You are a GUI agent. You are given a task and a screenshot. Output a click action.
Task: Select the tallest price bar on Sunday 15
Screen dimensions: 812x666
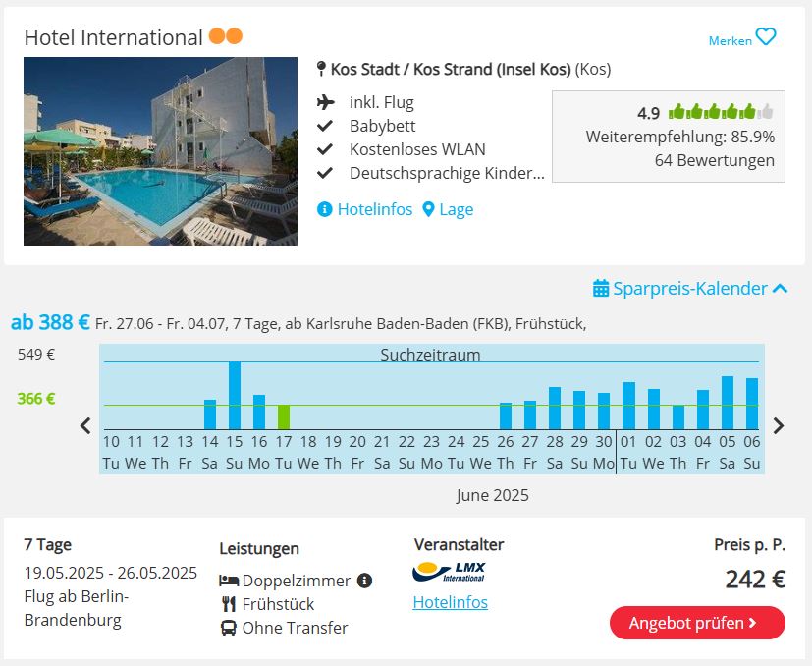(x=235, y=396)
